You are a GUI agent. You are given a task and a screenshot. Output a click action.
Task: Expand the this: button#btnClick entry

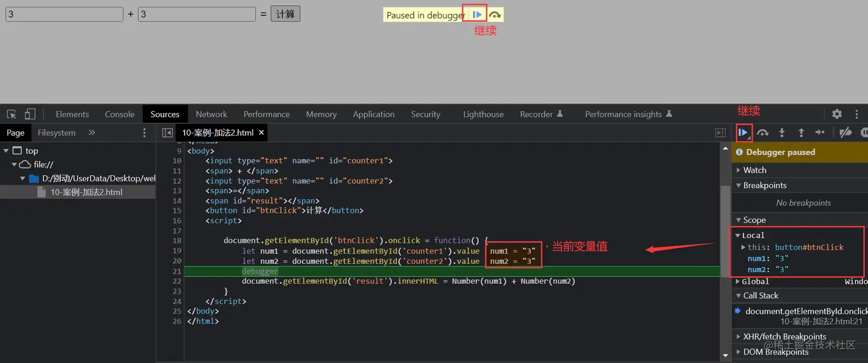[743, 247]
